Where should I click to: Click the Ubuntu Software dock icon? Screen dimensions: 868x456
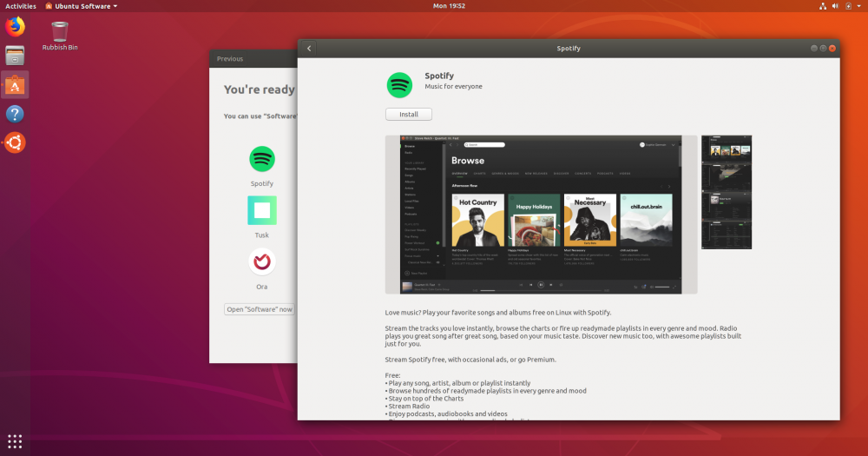coord(15,85)
